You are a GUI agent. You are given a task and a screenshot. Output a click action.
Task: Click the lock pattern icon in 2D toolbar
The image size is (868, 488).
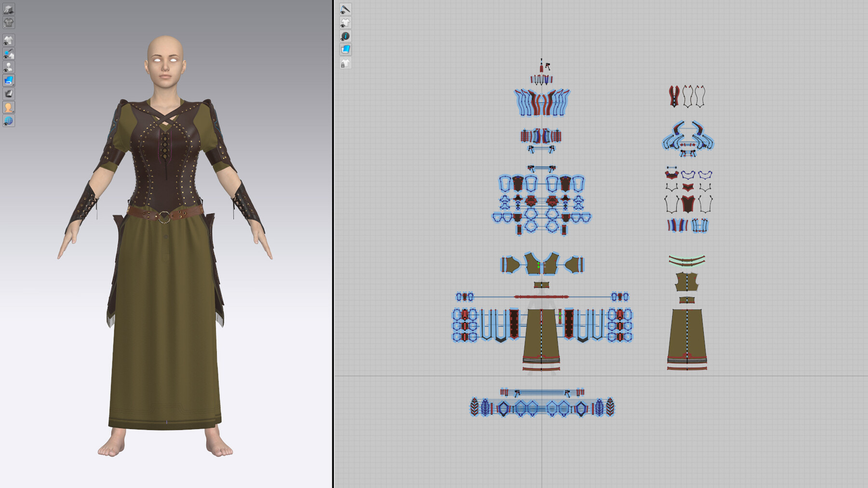[346, 63]
